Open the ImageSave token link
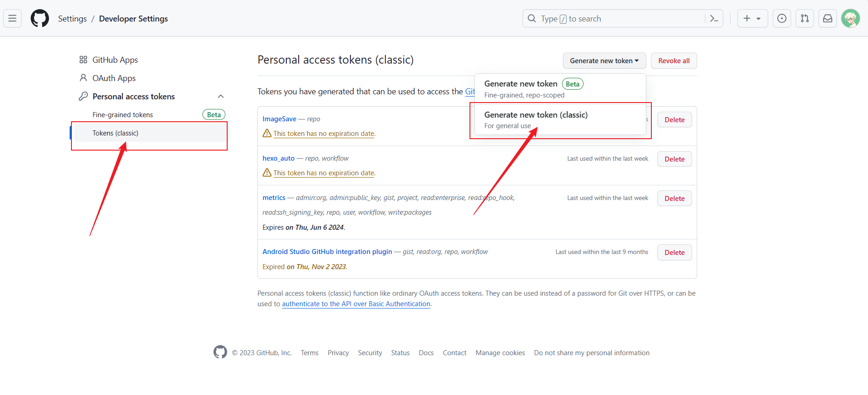This screenshot has width=868, height=395. [x=279, y=119]
